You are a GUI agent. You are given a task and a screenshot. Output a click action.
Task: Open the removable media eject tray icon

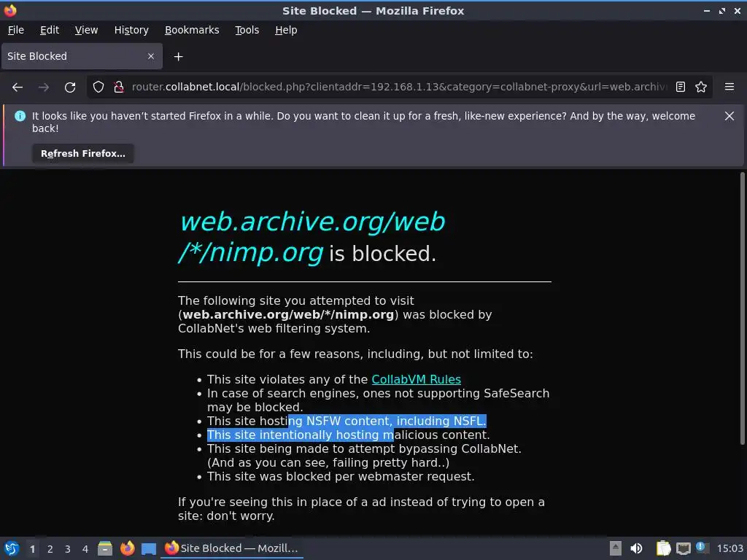point(616,548)
